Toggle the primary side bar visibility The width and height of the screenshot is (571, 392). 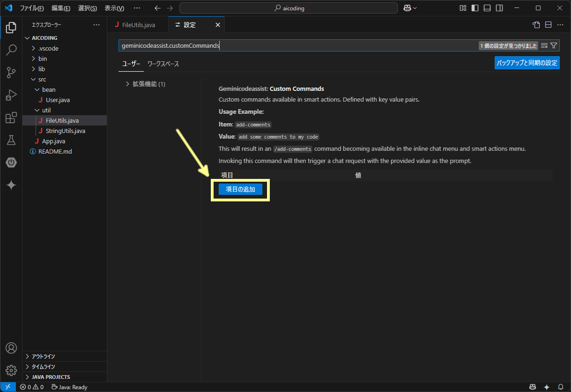(475, 7)
